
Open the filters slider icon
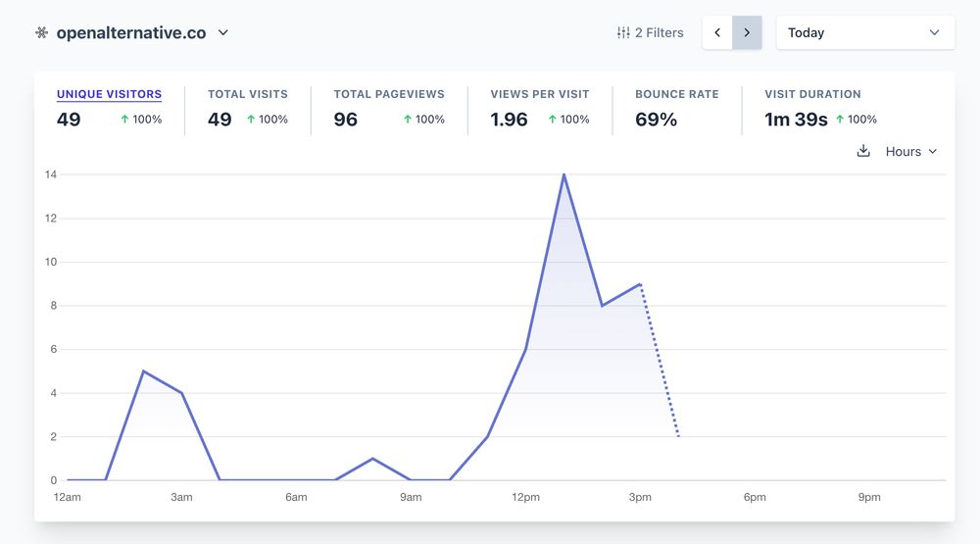coord(623,32)
